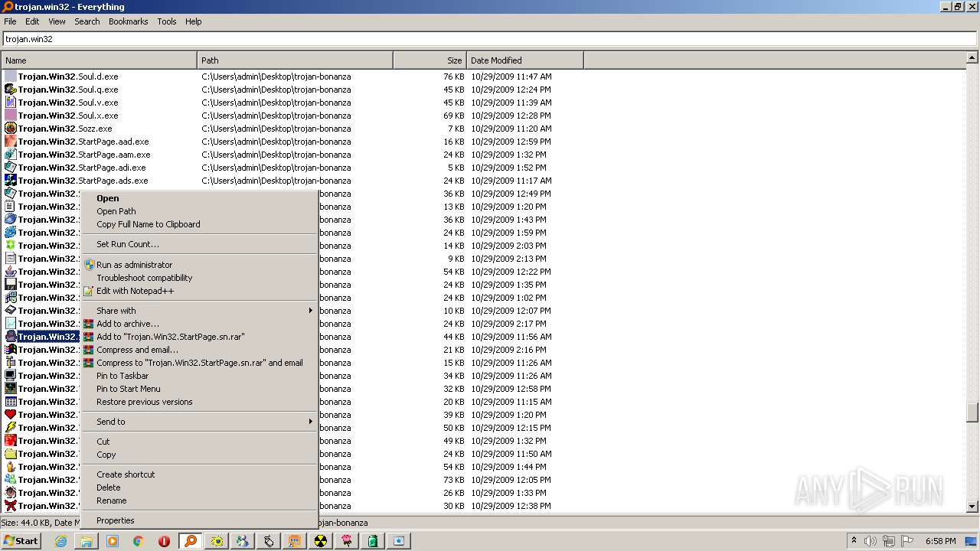Click the mouse pointer taskbar icon
Viewport: 980px width, 551px height.
269,541
